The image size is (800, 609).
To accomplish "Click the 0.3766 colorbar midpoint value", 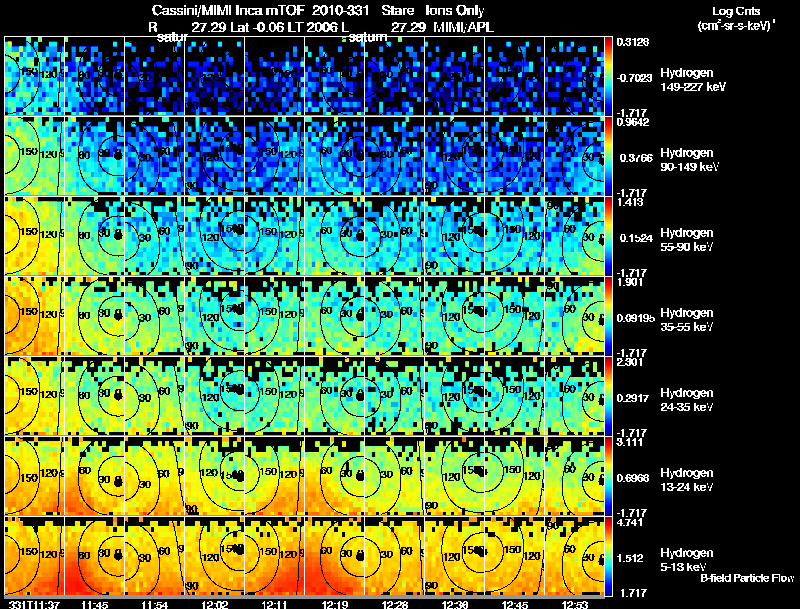I will [x=634, y=158].
